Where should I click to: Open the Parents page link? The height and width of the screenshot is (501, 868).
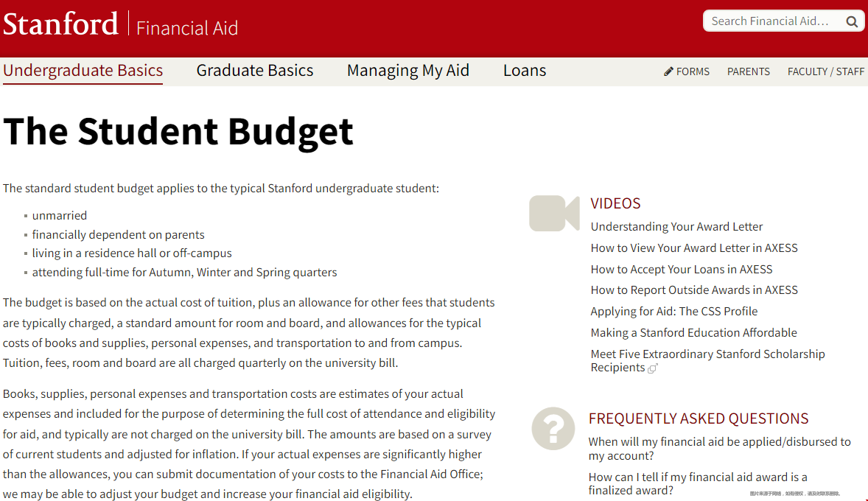748,71
